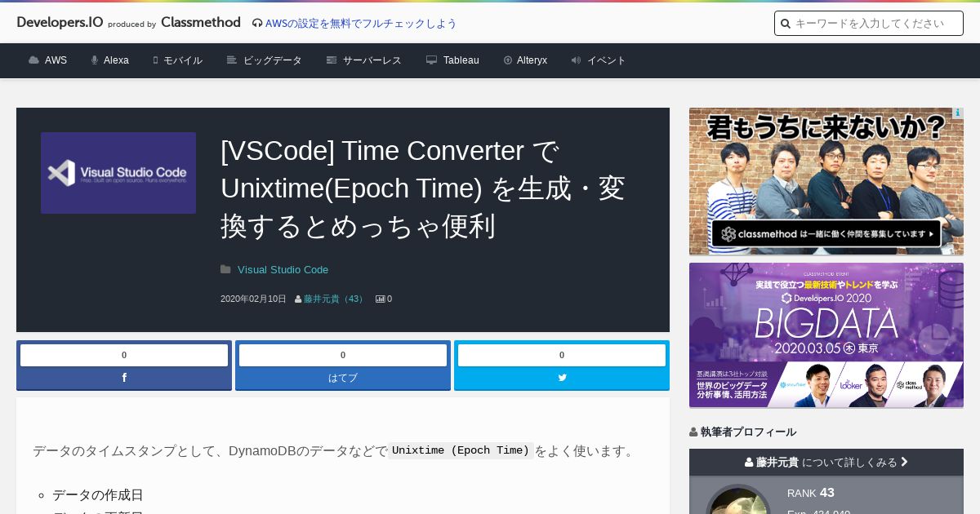Click the chevron in the author profile header

pos(904,463)
